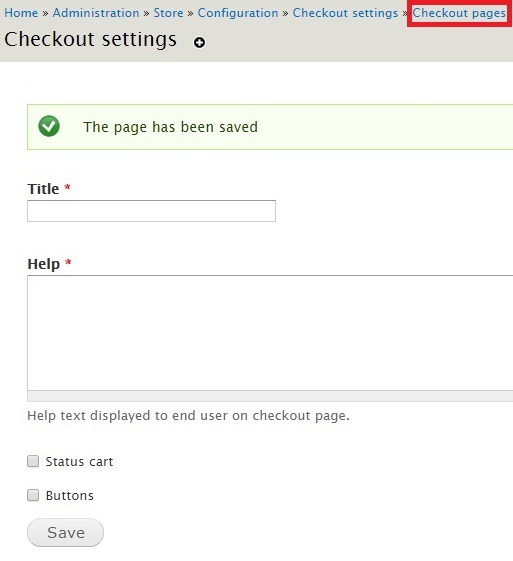Focus the Title text field
Screen dimensions: 513x561
click(x=151, y=211)
